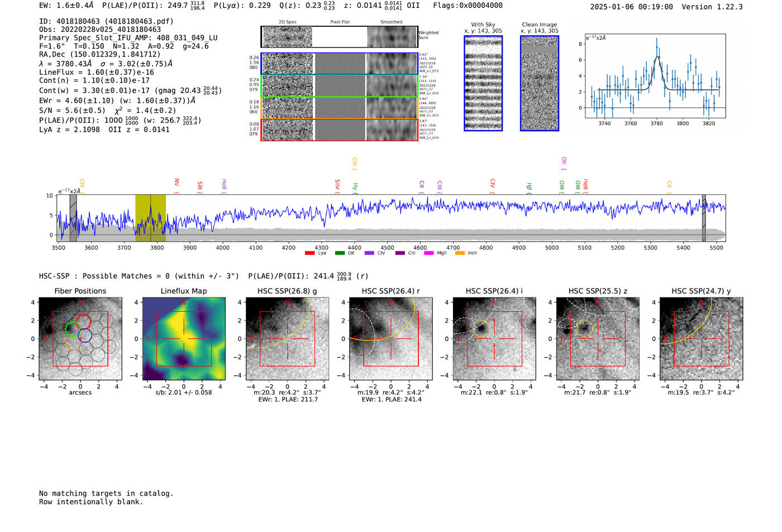Click the 'Pixel Flat' column header
Image resolution: width=782 pixels, height=532 pixels.
(340, 22)
